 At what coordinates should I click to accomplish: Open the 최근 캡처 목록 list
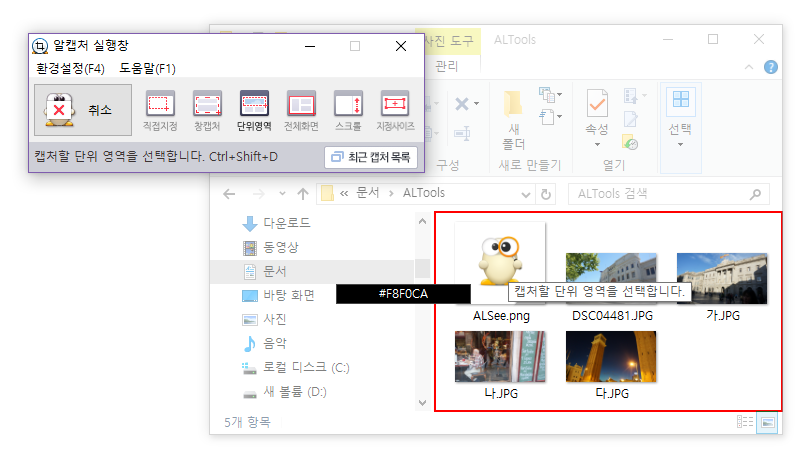(x=371, y=157)
